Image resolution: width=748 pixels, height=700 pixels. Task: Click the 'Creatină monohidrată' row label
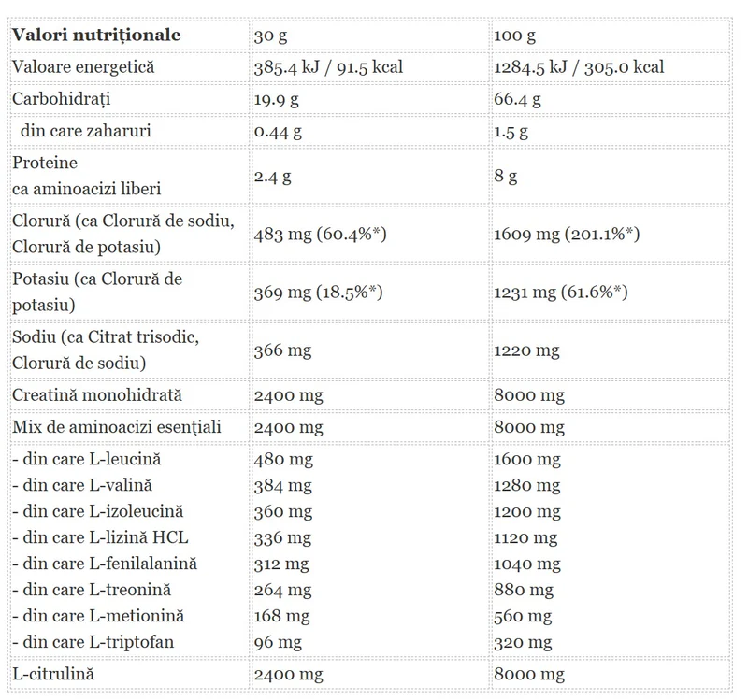[x=97, y=394]
